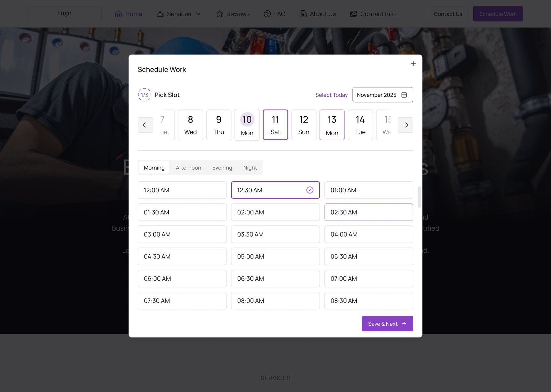
Task: Choose the 01:00 AM slot
Action: (x=369, y=190)
